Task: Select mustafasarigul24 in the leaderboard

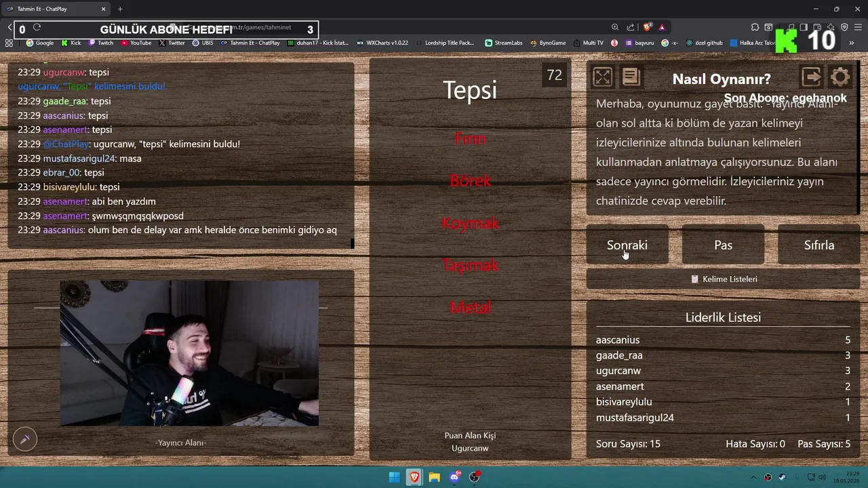Action: [x=635, y=418]
